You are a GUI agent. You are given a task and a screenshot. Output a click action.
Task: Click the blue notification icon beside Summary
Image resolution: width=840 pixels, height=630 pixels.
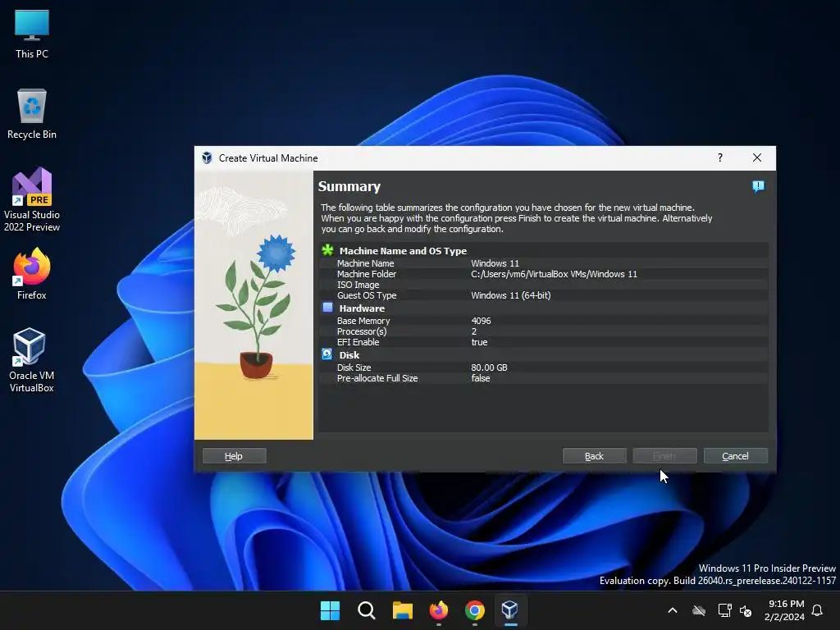758,186
